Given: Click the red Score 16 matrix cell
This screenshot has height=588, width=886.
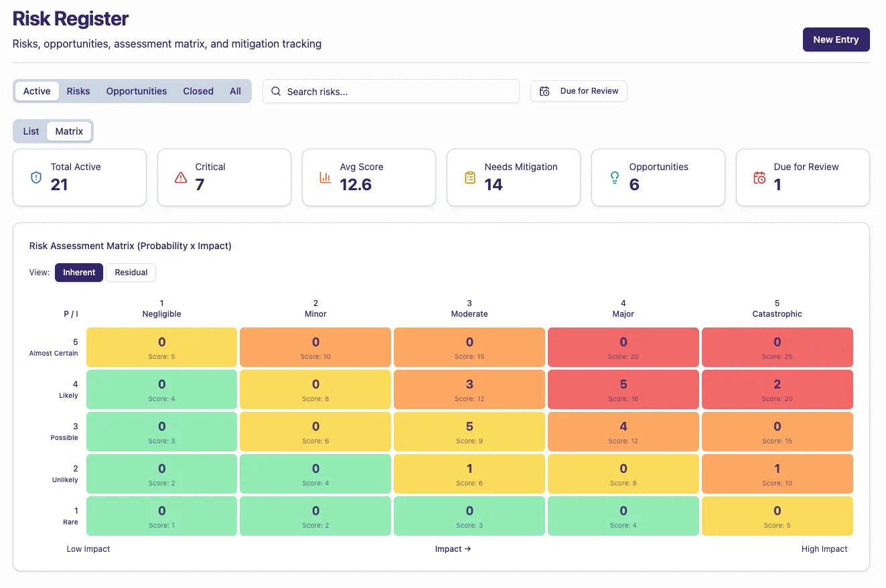Looking at the screenshot, I should (623, 389).
